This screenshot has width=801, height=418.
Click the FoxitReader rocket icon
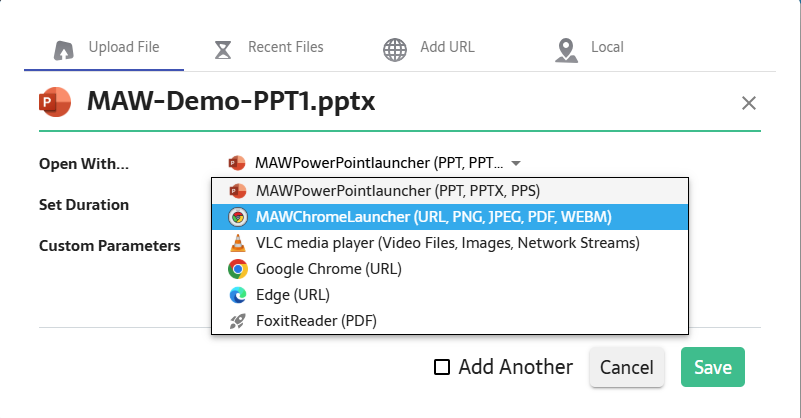pyautogui.click(x=237, y=321)
